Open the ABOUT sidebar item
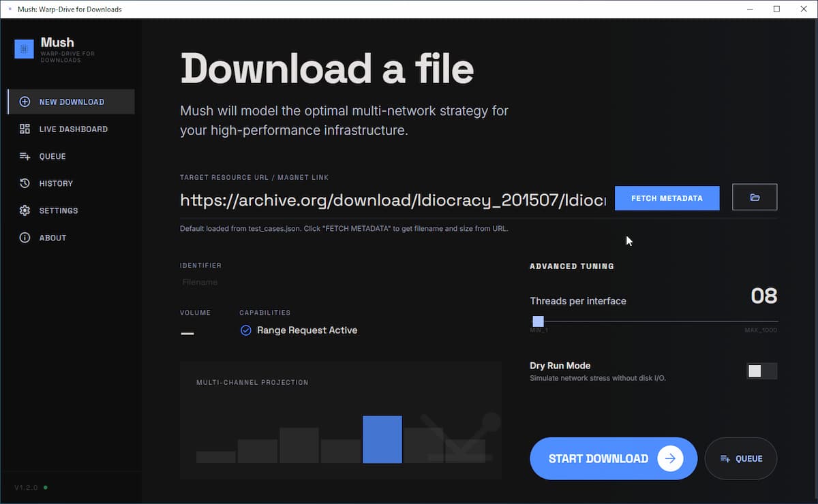 click(x=72, y=238)
